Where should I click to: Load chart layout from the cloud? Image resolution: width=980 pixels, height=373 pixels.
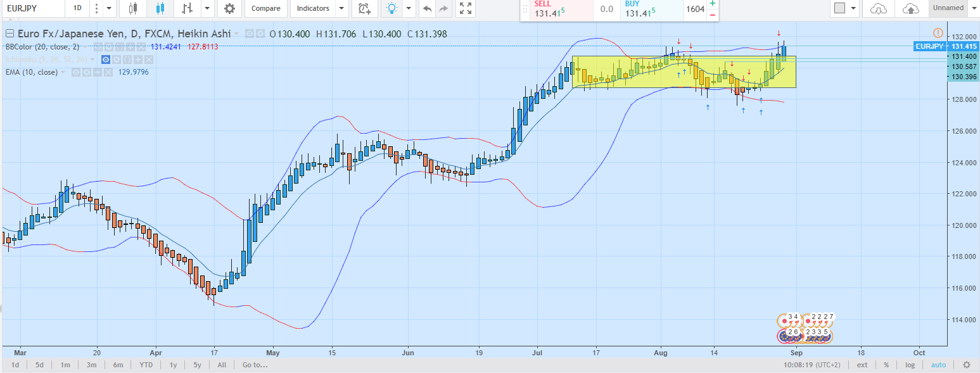[x=879, y=8]
